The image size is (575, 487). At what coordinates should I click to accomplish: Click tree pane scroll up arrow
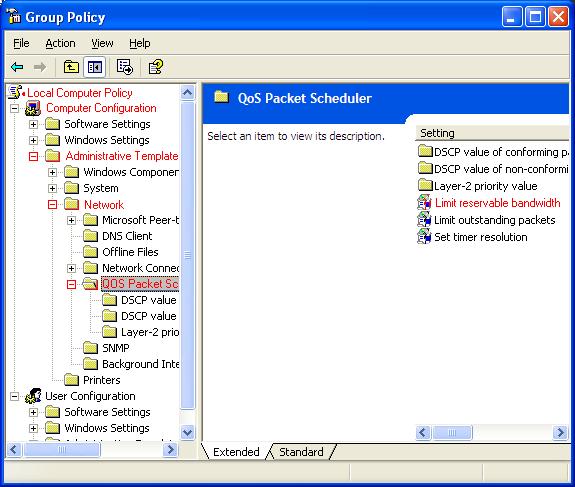pyautogui.click(x=187, y=92)
